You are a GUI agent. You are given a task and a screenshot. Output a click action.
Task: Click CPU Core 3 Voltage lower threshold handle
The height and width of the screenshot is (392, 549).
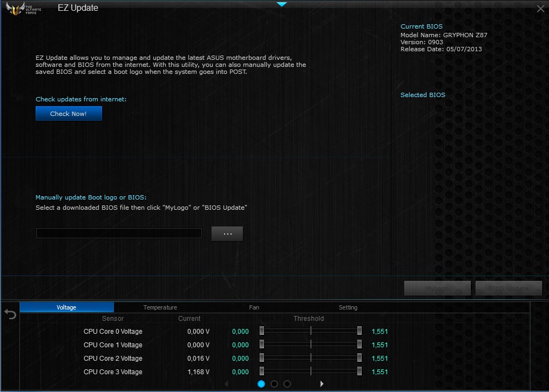[262, 372]
